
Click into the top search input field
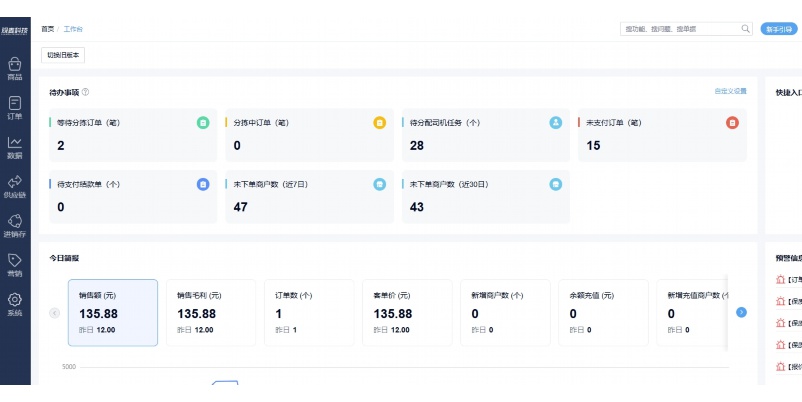coord(680,29)
